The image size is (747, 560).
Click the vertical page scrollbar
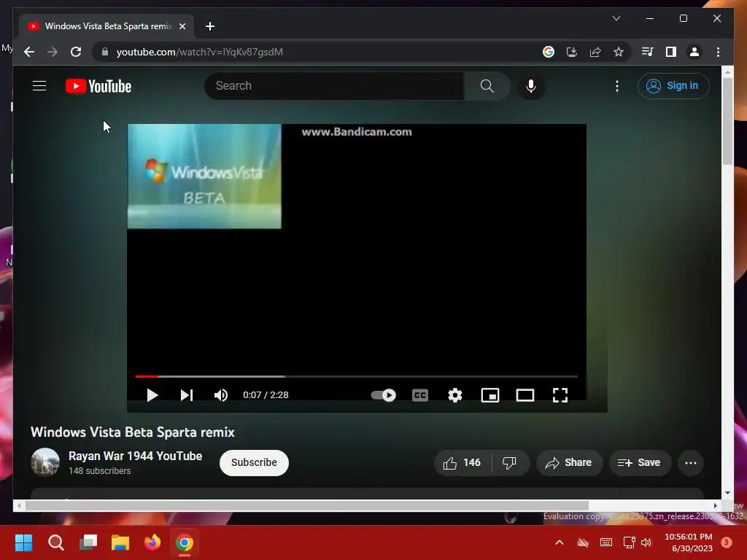727,122
